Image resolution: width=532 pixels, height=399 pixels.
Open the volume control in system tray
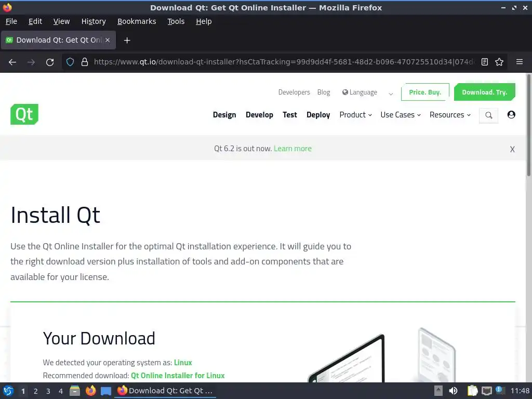453,391
